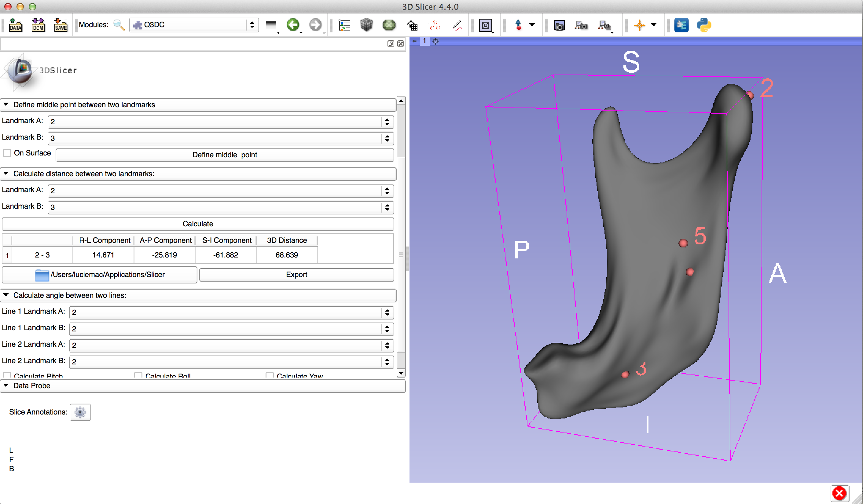The height and width of the screenshot is (504, 863).
Task: Click the Load DICOM (DCM) icon
Action: tap(38, 25)
